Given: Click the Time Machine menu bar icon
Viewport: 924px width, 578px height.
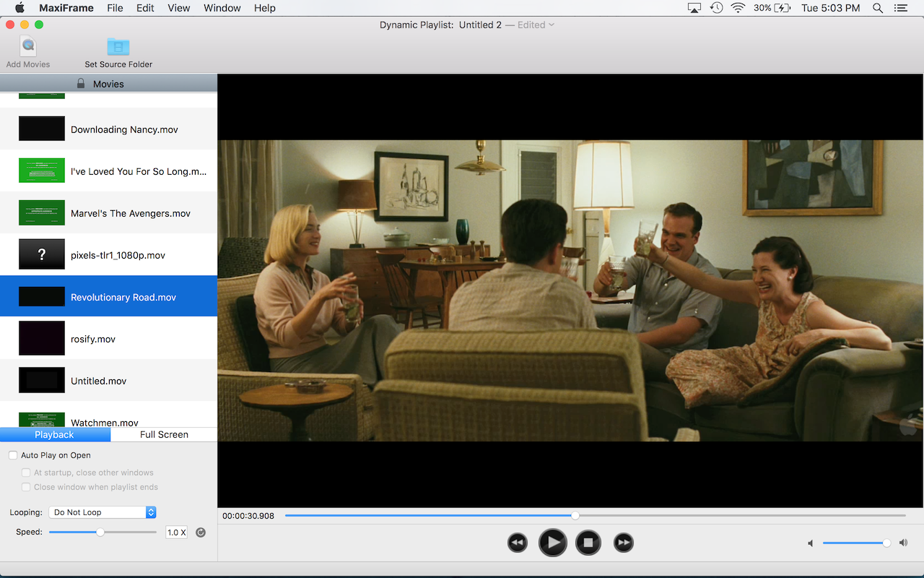Looking at the screenshot, I should pos(716,8).
